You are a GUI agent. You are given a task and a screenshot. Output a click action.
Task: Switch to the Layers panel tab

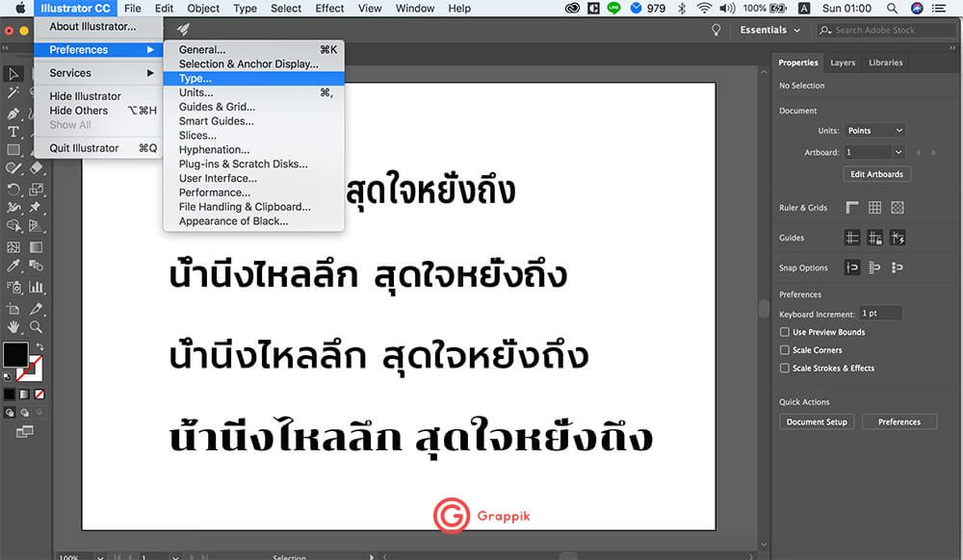coord(842,63)
